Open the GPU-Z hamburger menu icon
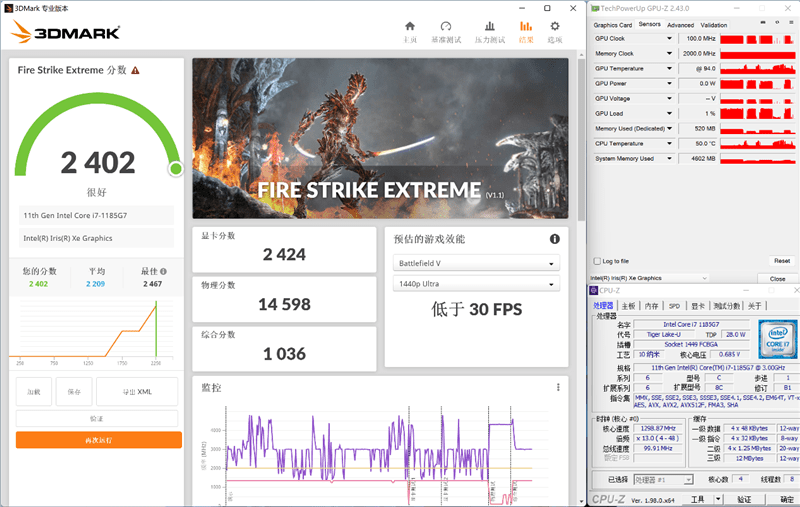 [x=791, y=23]
